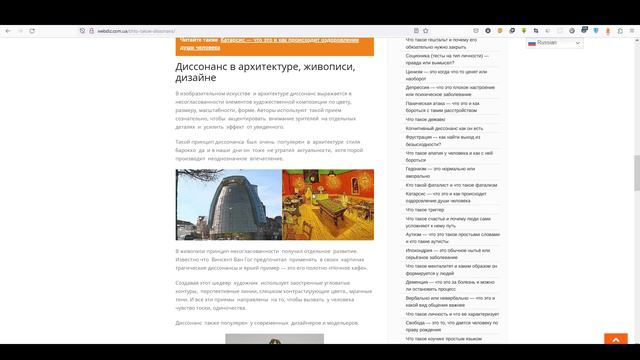Open the Russian language selector dropdown
640x360 pixels.
554,43
